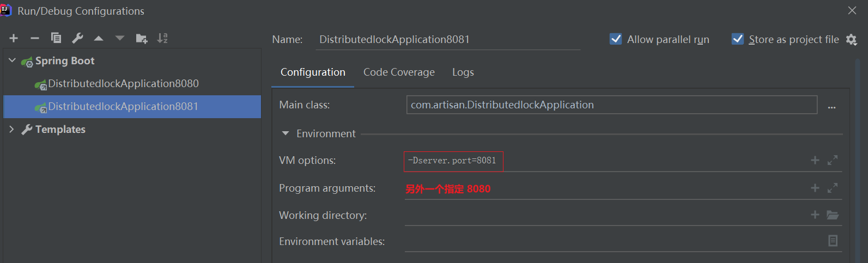Toggle Store as project file checkbox
The image size is (868, 263).
tap(738, 39)
